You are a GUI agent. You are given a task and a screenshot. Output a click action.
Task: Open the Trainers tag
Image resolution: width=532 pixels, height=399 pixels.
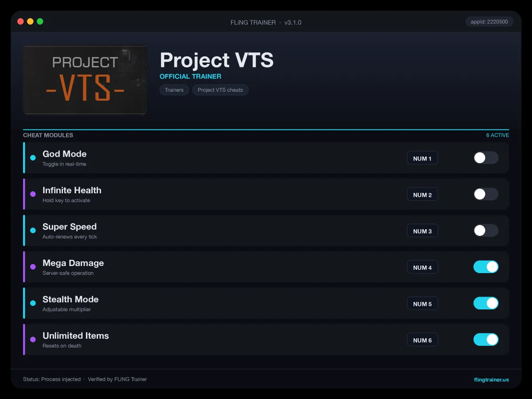(x=174, y=90)
